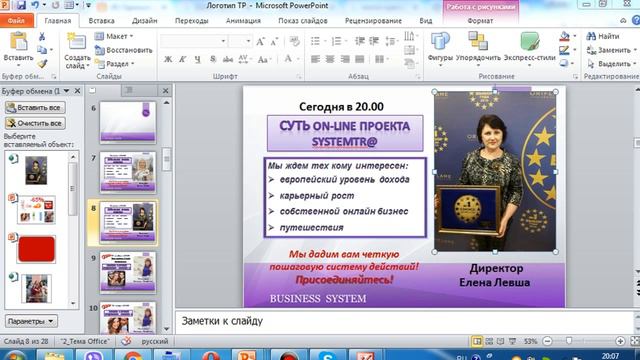The width and height of the screenshot is (640, 360).
Task: Open the Параметры dropdown in clipboard pane
Action: pos(31,321)
